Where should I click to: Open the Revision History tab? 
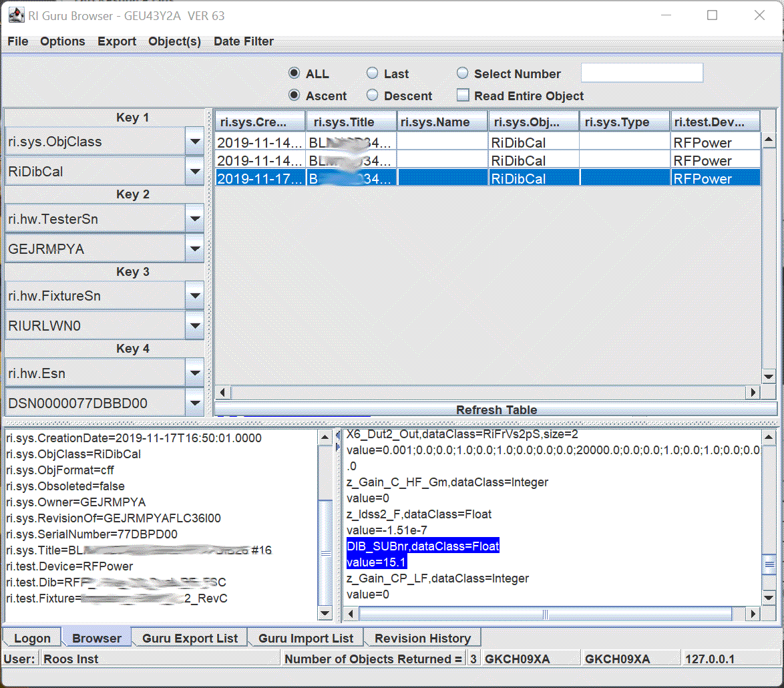tap(423, 638)
